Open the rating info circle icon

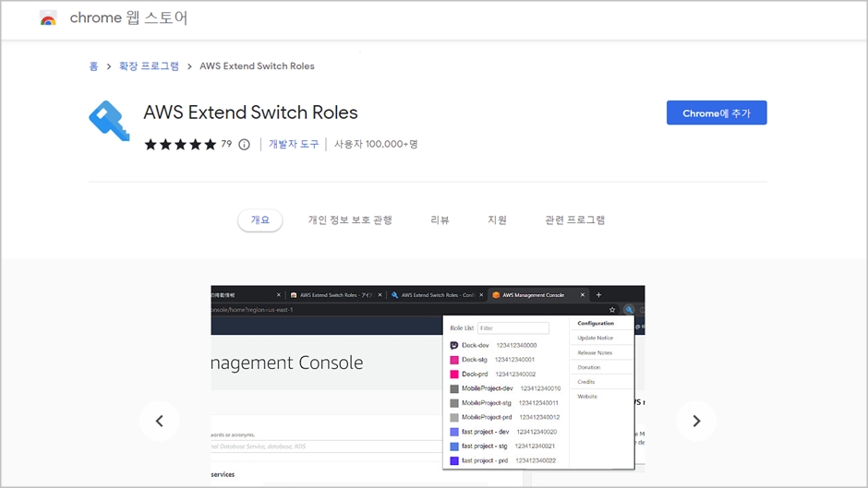tap(244, 145)
